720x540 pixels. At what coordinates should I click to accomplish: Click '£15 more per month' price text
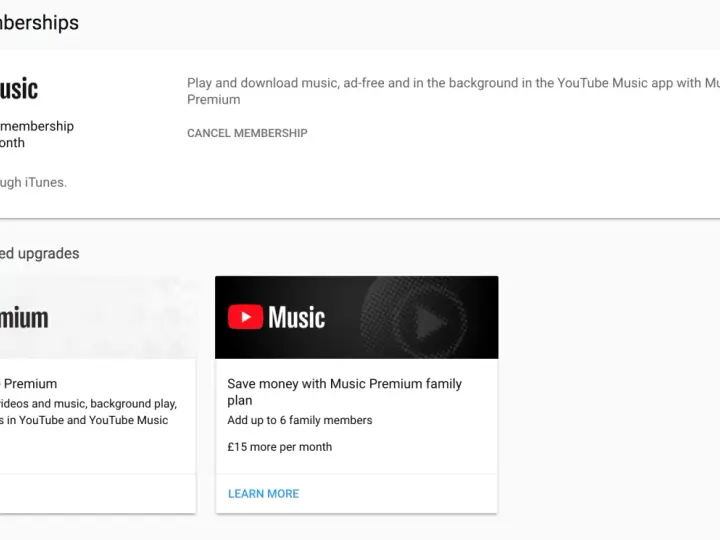(x=280, y=447)
